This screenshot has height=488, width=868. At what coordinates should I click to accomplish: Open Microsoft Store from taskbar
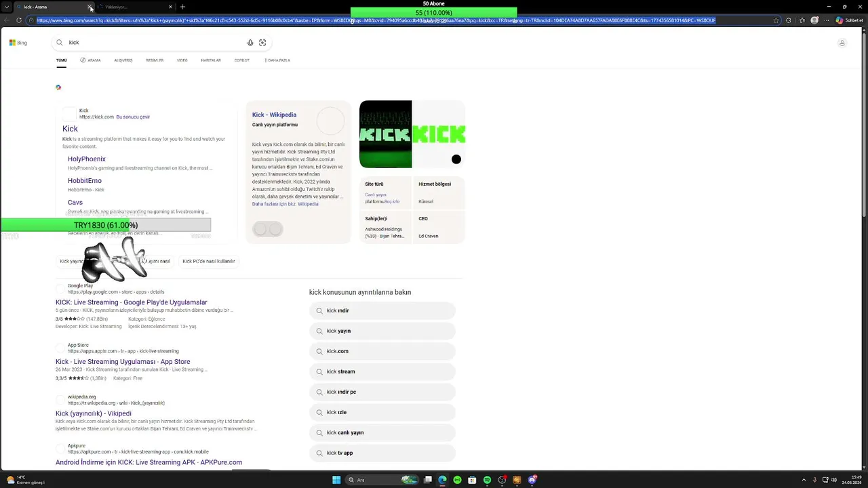coord(472,480)
